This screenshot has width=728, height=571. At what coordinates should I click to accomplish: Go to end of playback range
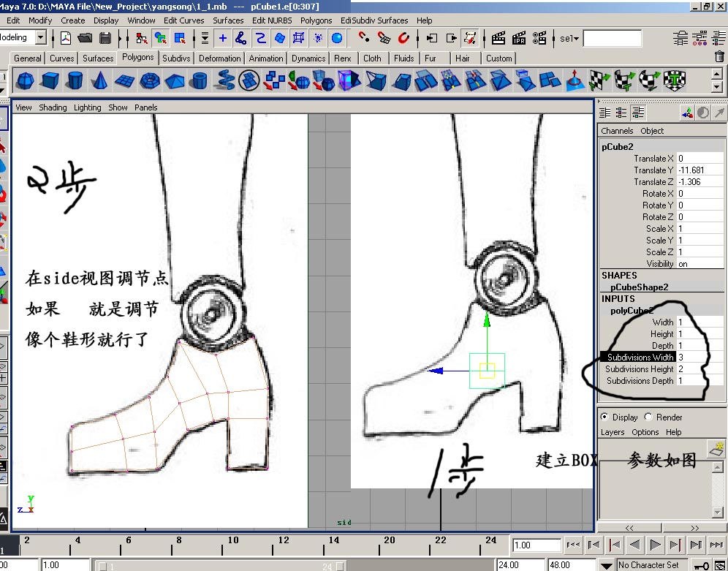716,545
